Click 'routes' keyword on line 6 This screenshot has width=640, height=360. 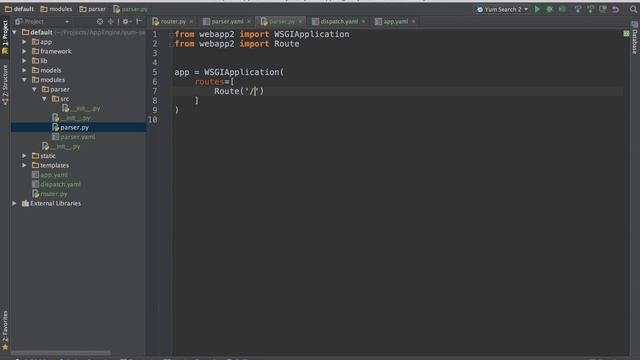pyautogui.click(x=209, y=82)
